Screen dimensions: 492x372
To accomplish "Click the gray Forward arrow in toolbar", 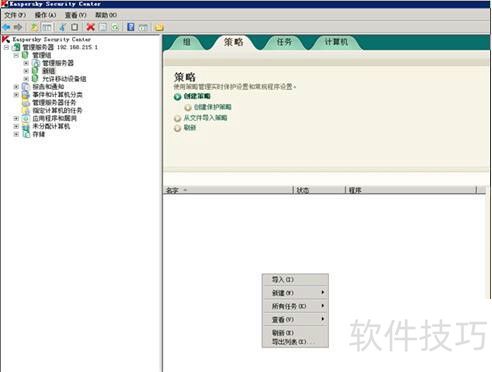I will (18, 27).
